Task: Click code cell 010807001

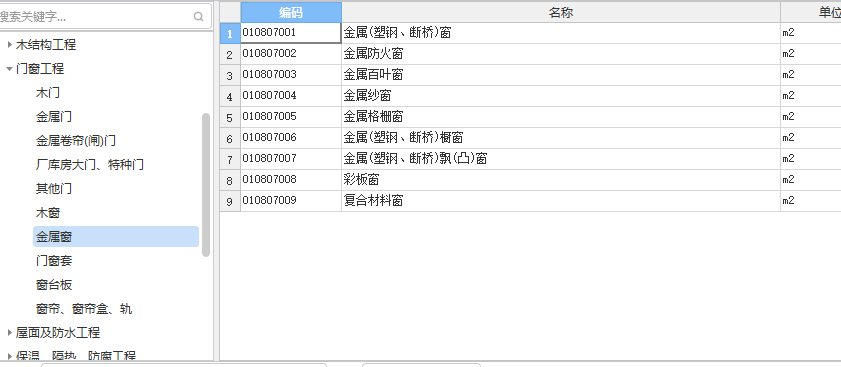Action: 291,33
